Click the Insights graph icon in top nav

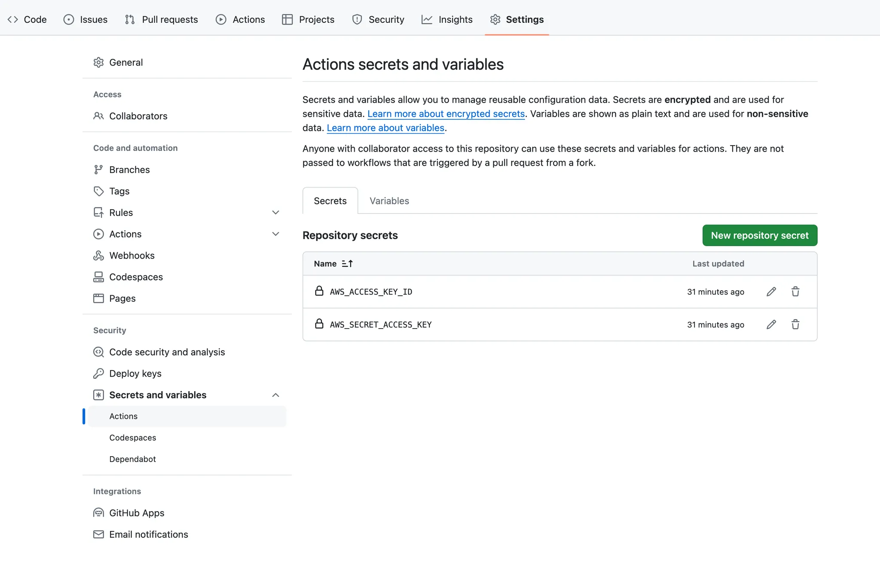[x=427, y=19]
